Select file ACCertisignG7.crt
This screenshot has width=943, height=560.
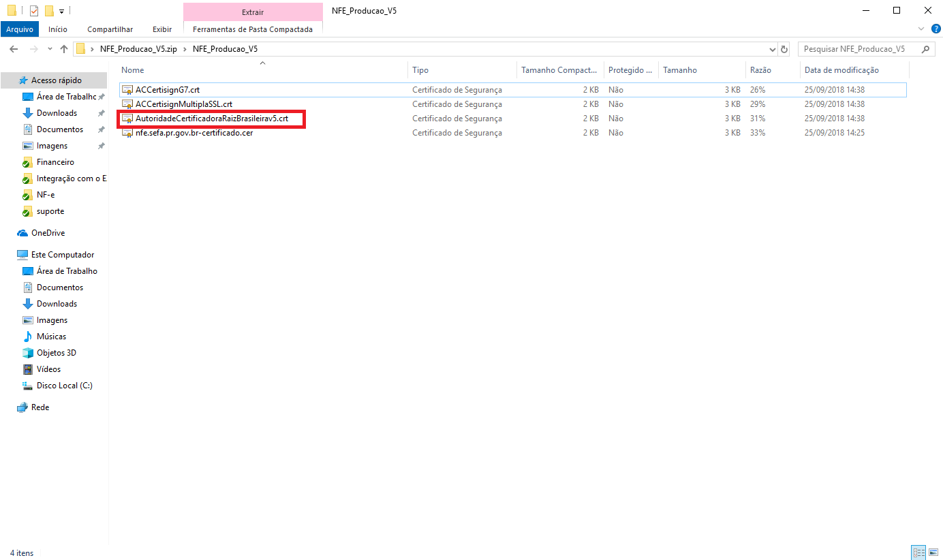[512, 90]
